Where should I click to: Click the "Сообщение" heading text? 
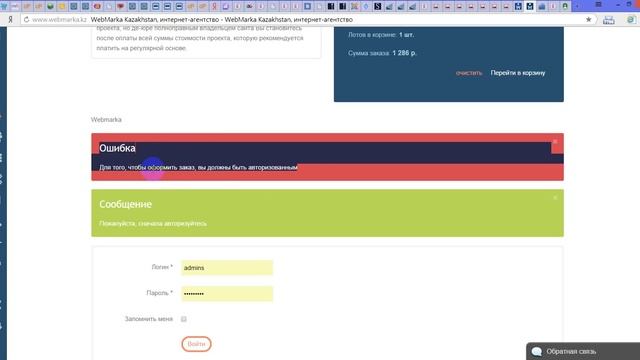click(x=125, y=204)
